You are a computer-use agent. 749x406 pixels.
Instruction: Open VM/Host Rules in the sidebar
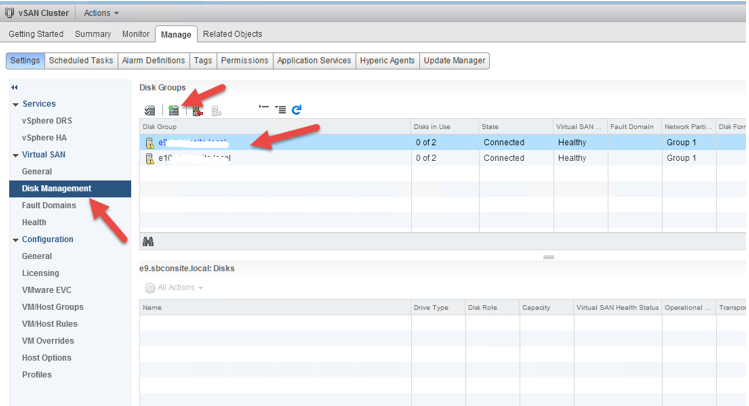(50, 324)
